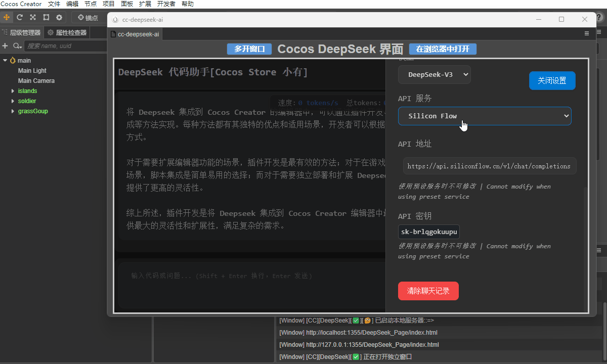Open the DeepSeek-V3 model dropdown
607x364 pixels.
point(435,75)
